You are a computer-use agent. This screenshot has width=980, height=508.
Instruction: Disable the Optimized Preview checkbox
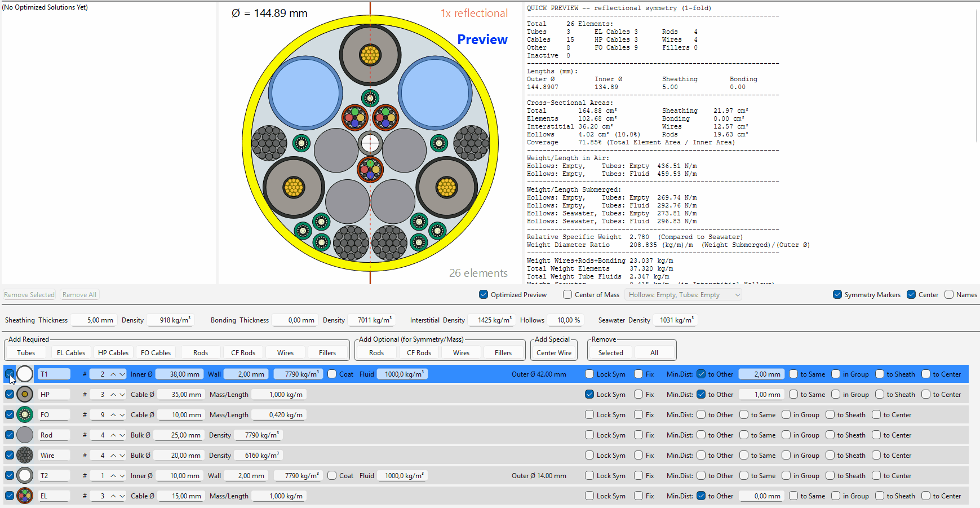pyautogui.click(x=484, y=294)
